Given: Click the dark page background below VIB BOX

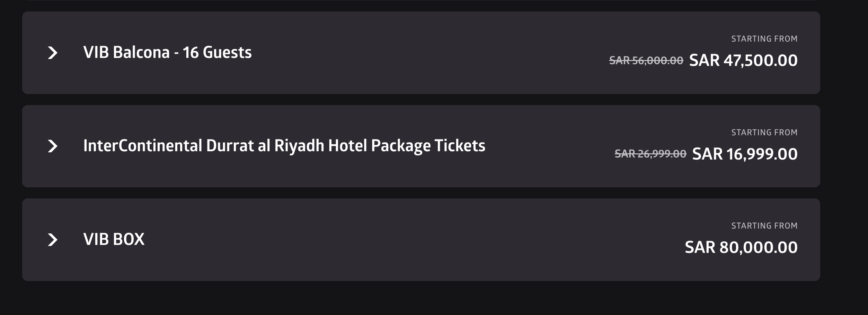Looking at the screenshot, I should point(416,299).
